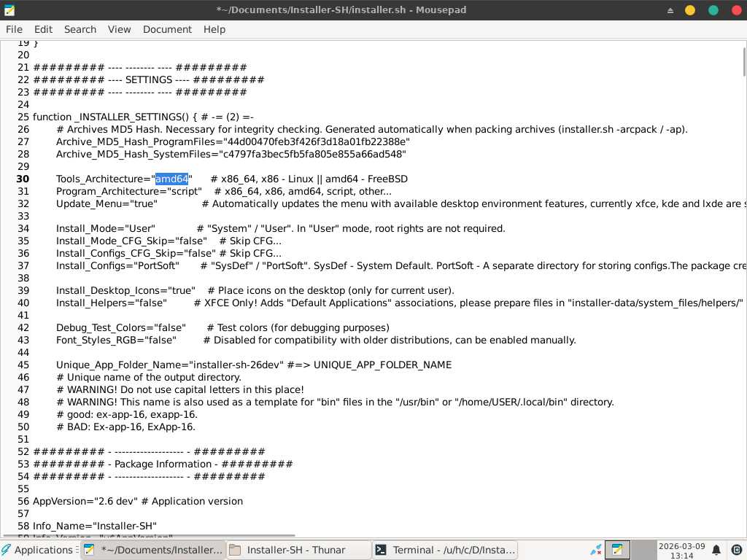
Task: Minimize Mousepad with the yellow button
Action: coord(690,10)
